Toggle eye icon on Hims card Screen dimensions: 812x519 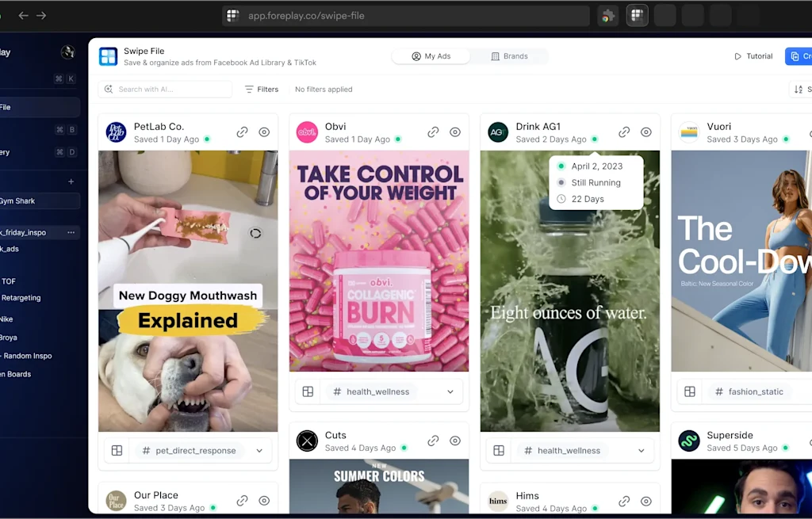645,501
